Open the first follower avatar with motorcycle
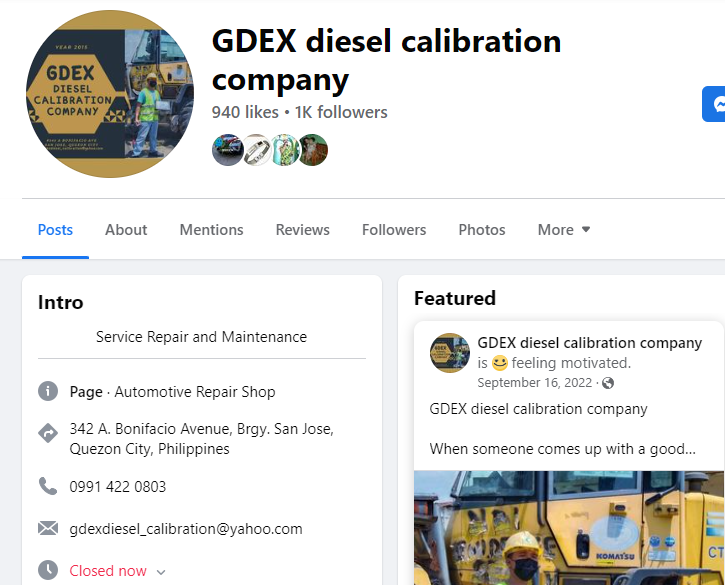The height and width of the screenshot is (585, 725). tap(227, 150)
